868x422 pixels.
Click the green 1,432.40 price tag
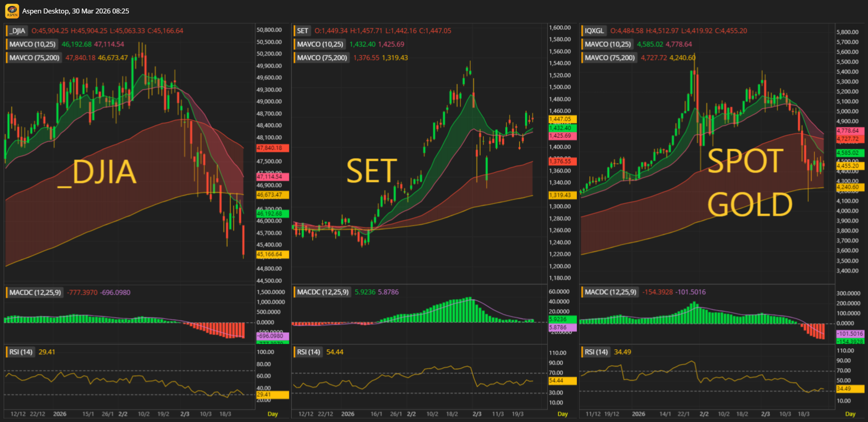click(x=562, y=128)
